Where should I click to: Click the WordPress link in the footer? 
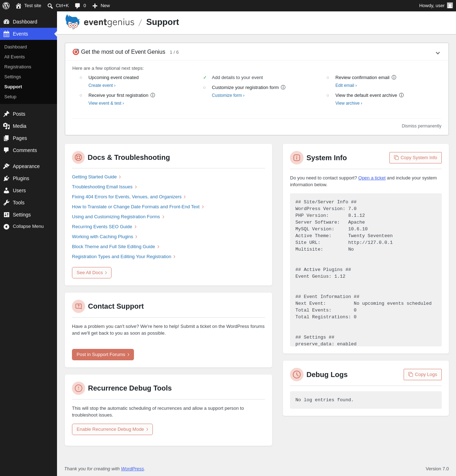pyautogui.click(x=133, y=469)
